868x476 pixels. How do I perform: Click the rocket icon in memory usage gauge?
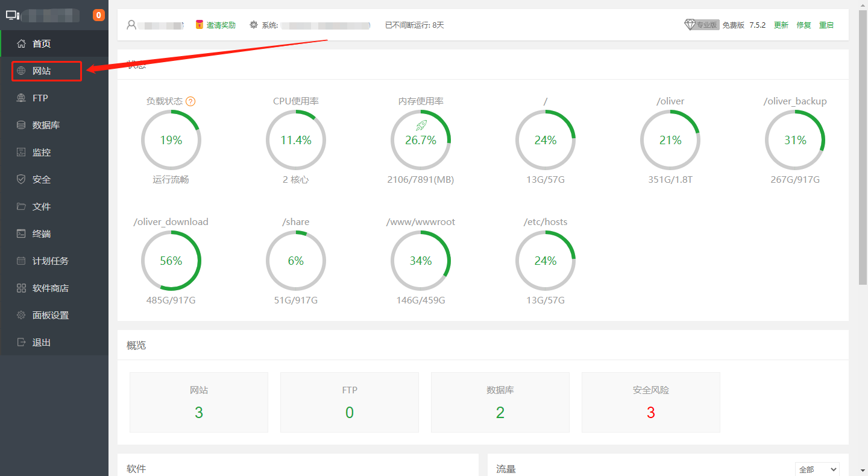421,125
